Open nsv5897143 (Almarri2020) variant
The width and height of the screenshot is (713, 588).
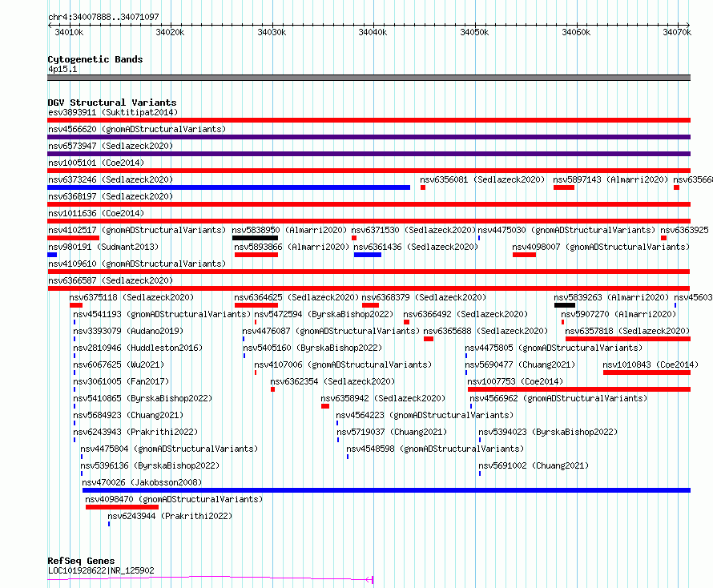[x=610, y=179]
